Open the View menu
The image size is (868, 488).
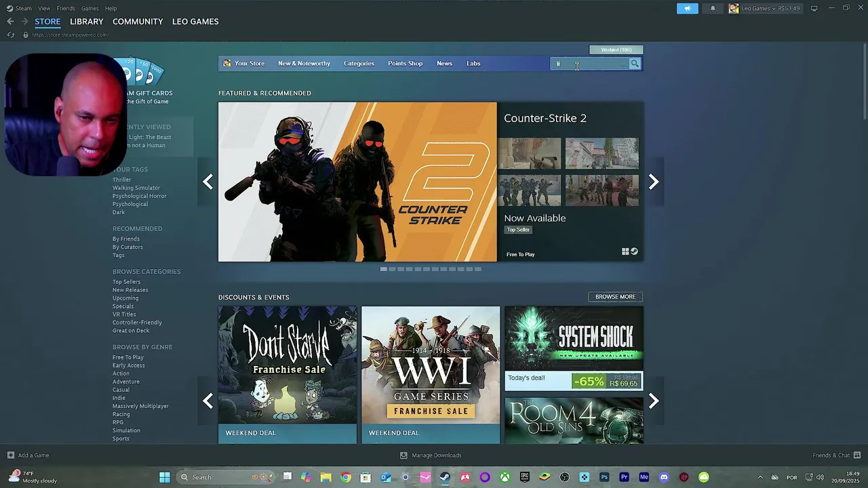(44, 8)
